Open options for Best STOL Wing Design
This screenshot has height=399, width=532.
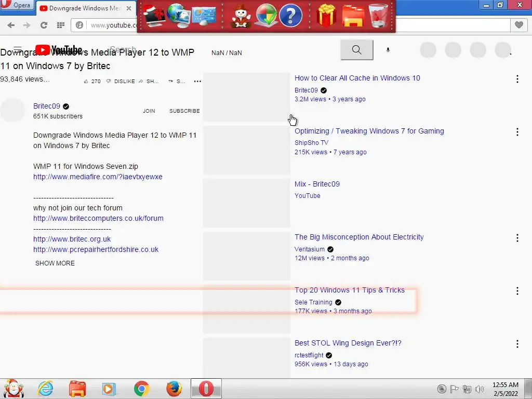point(517,344)
